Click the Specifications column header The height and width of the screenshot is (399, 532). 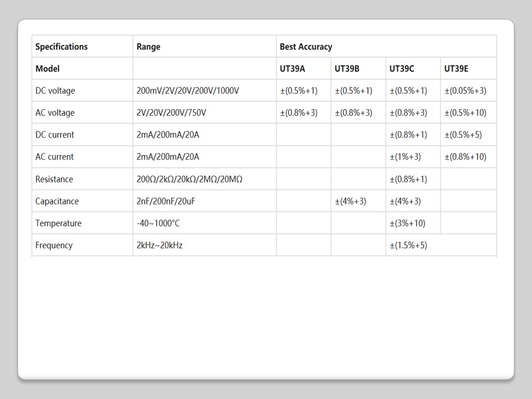pos(62,47)
